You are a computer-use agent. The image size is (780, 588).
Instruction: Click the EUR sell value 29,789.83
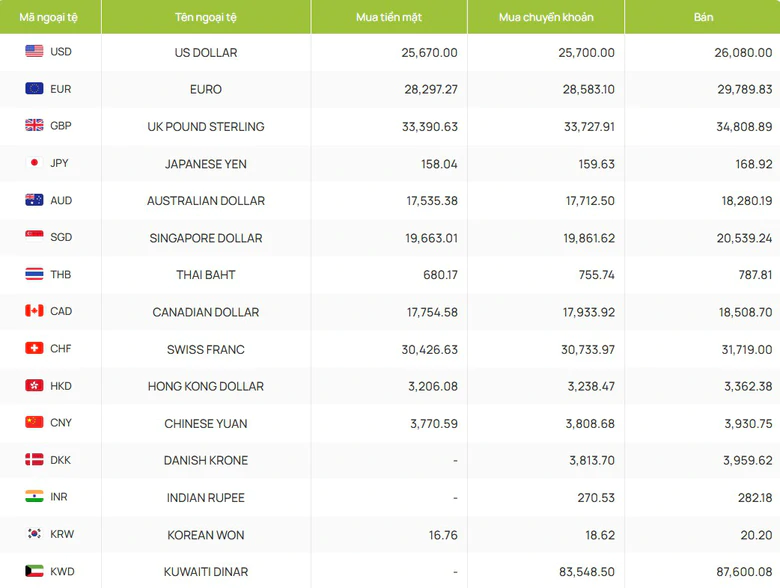click(x=745, y=90)
